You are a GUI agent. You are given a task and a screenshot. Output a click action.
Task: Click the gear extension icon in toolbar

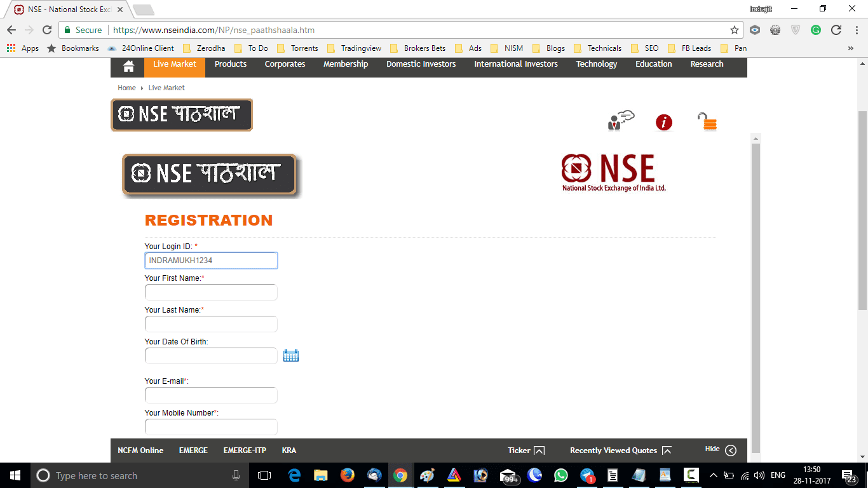(775, 30)
